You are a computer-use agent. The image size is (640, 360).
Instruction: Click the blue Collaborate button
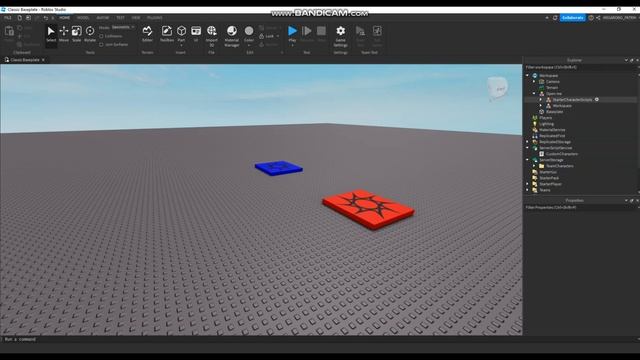[x=572, y=18]
